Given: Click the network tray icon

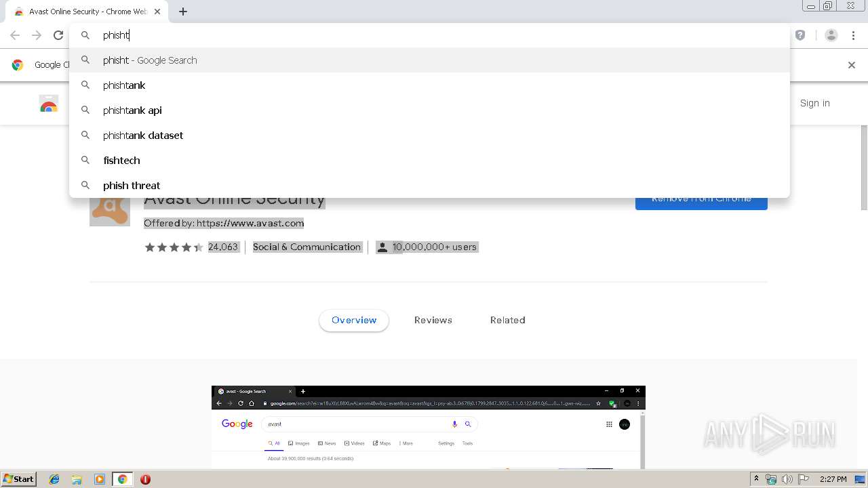Looking at the screenshot, I should click(x=771, y=479).
